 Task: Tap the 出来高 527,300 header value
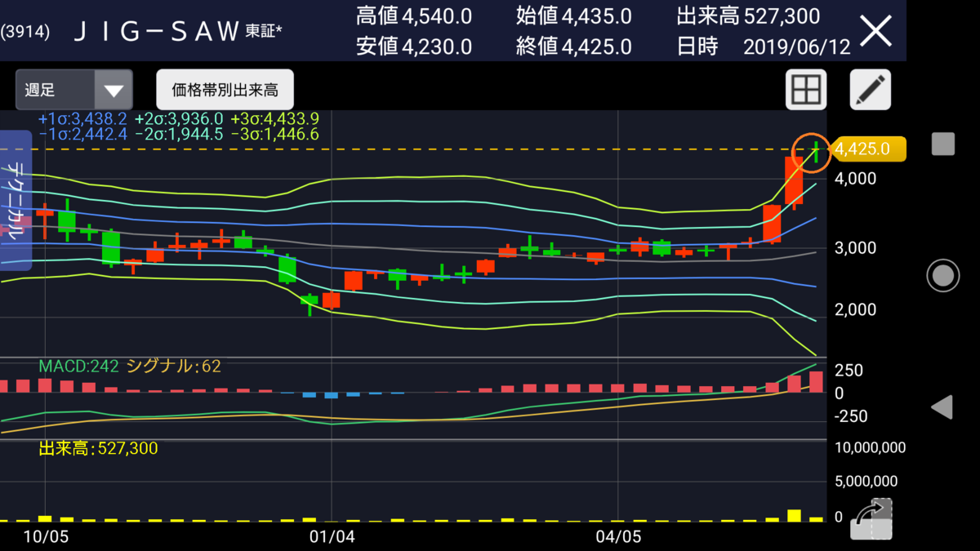(x=749, y=16)
